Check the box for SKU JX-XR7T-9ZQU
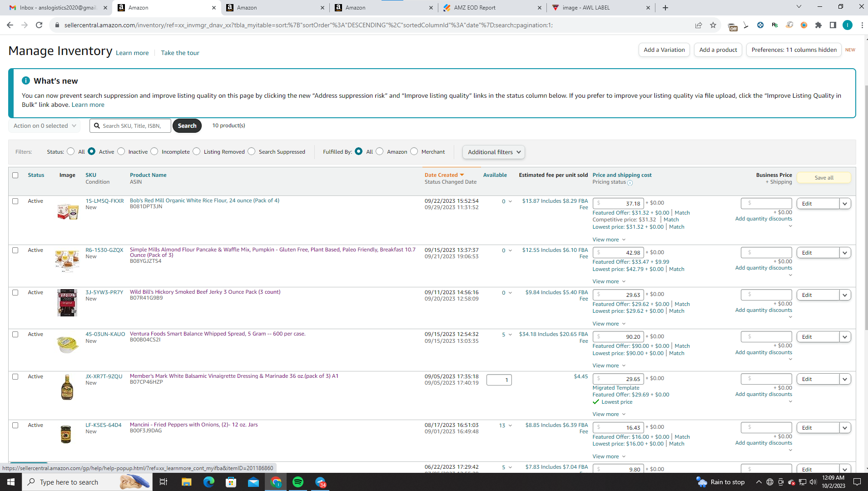The height and width of the screenshot is (491, 868). (x=15, y=377)
